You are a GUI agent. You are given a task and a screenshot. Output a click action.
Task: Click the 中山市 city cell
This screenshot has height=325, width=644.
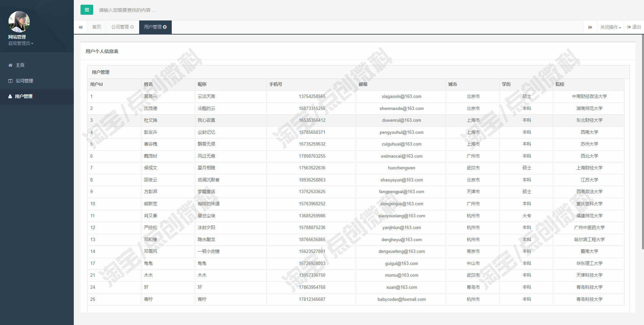point(473,263)
